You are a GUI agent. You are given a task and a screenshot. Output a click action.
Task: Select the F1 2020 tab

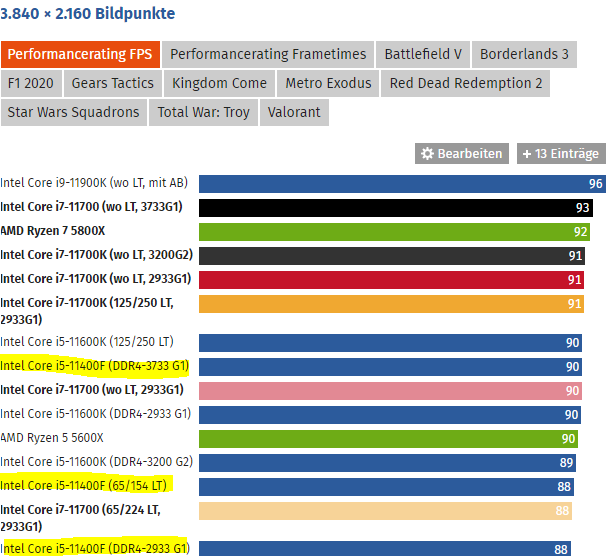(31, 83)
